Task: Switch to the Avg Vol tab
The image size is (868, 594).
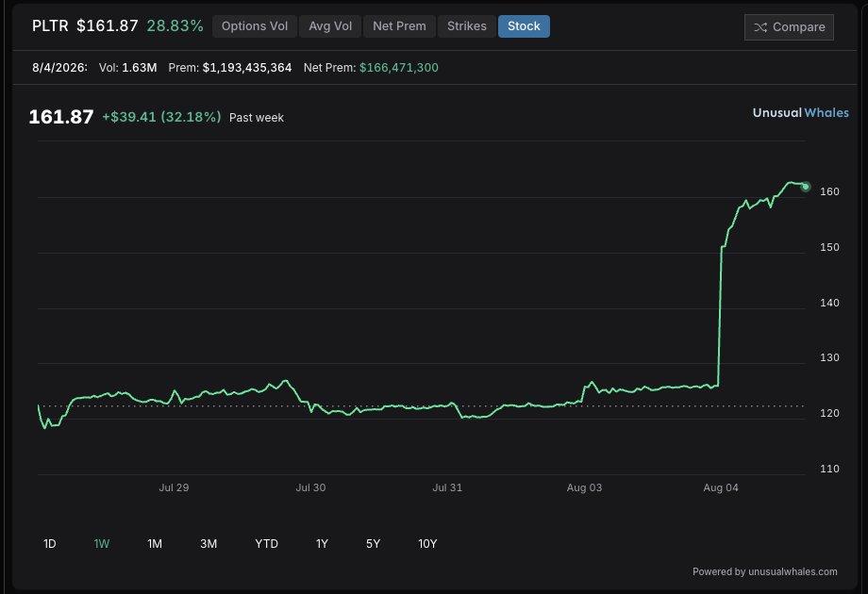Action: [330, 26]
